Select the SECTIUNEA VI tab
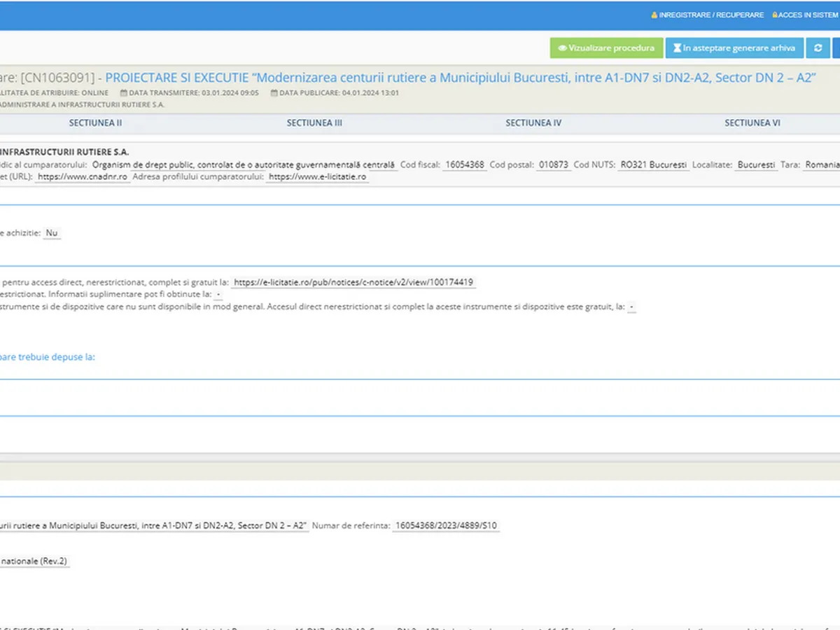840x630 pixels. tap(752, 123)
